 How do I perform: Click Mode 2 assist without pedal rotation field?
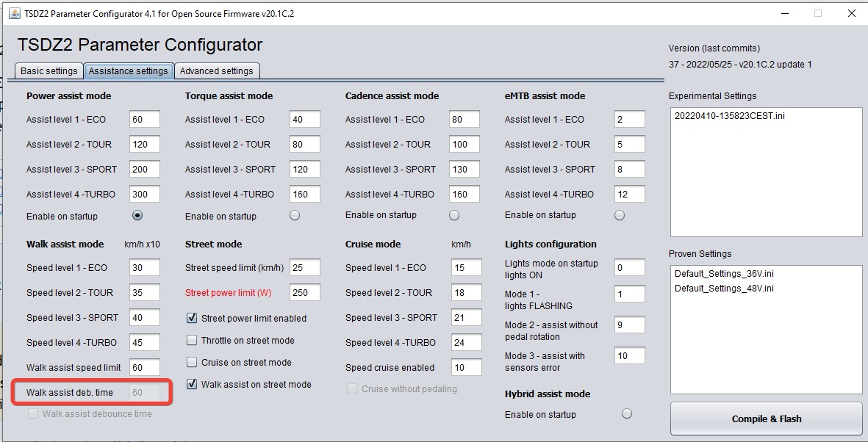pyautogui.click(x=629, y=325)
